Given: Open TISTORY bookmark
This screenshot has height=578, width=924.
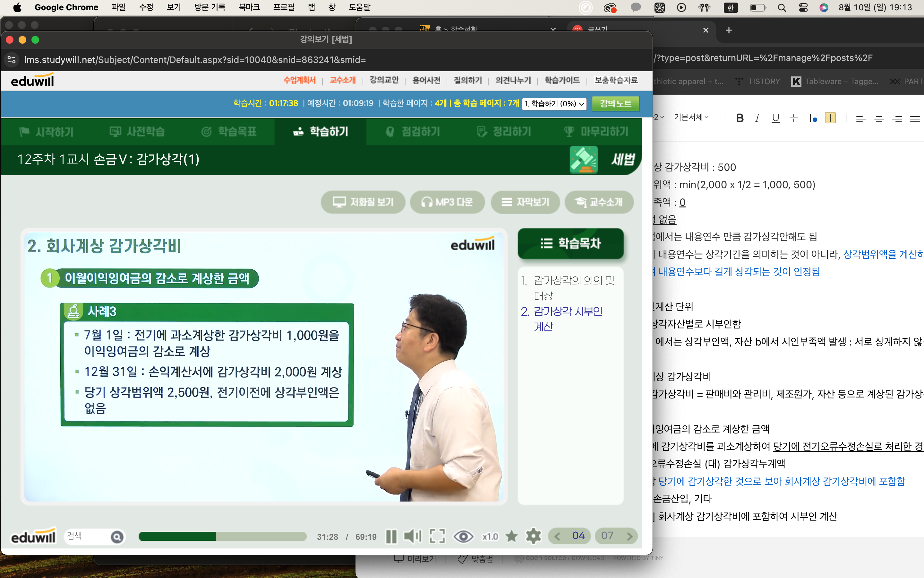Looking at the screenshot, I should tap(758, 82).
